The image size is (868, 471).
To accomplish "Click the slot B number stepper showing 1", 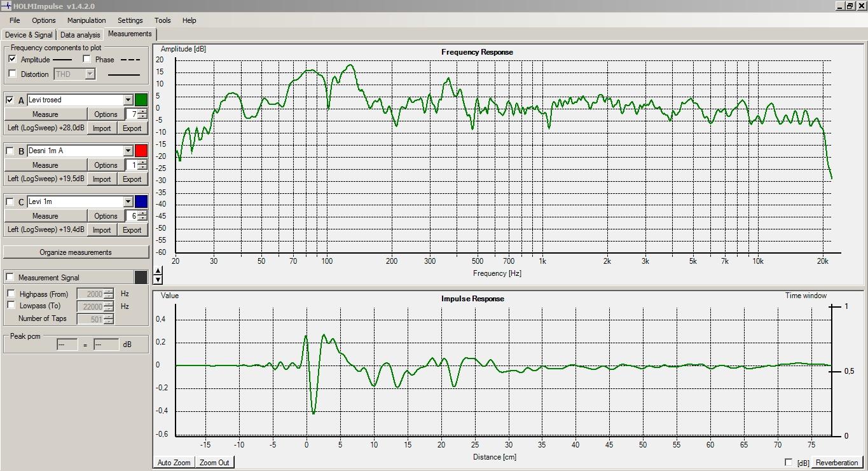I will click(x=136, y=165).
